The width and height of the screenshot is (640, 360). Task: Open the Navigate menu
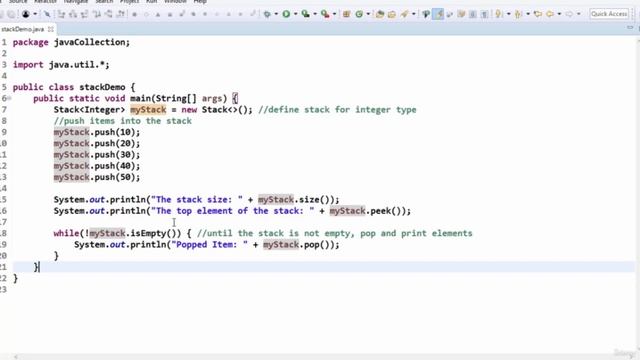76,2
